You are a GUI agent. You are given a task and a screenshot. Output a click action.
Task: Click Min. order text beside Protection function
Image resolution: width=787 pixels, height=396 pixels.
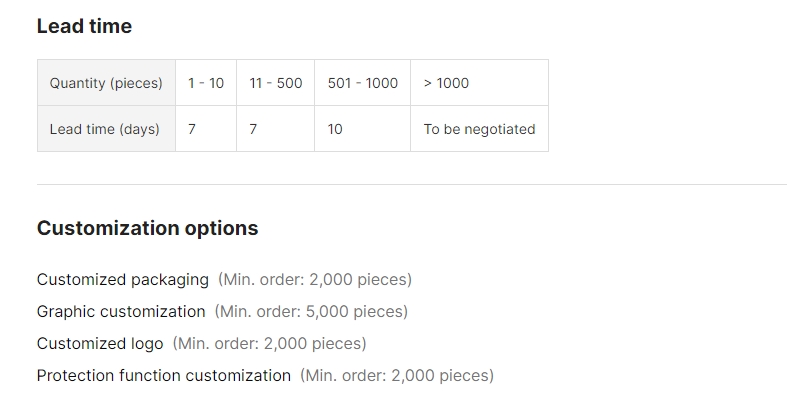coord(397,375)
